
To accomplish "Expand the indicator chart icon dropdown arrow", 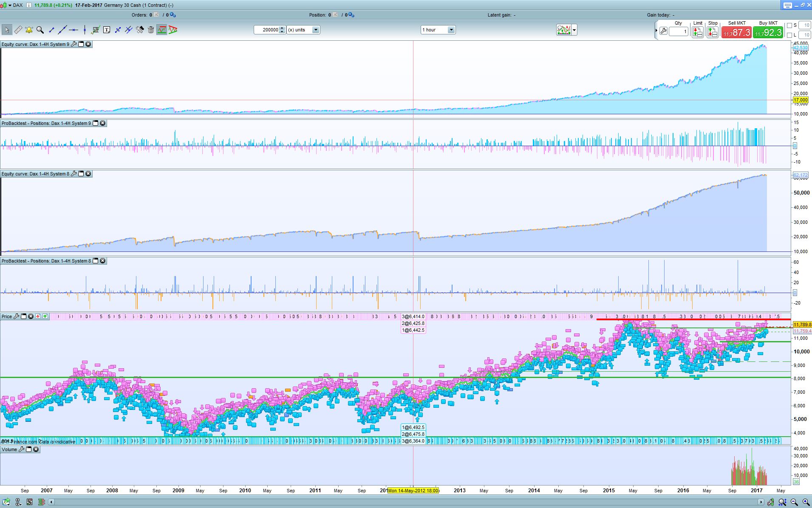I will point(574,30).
